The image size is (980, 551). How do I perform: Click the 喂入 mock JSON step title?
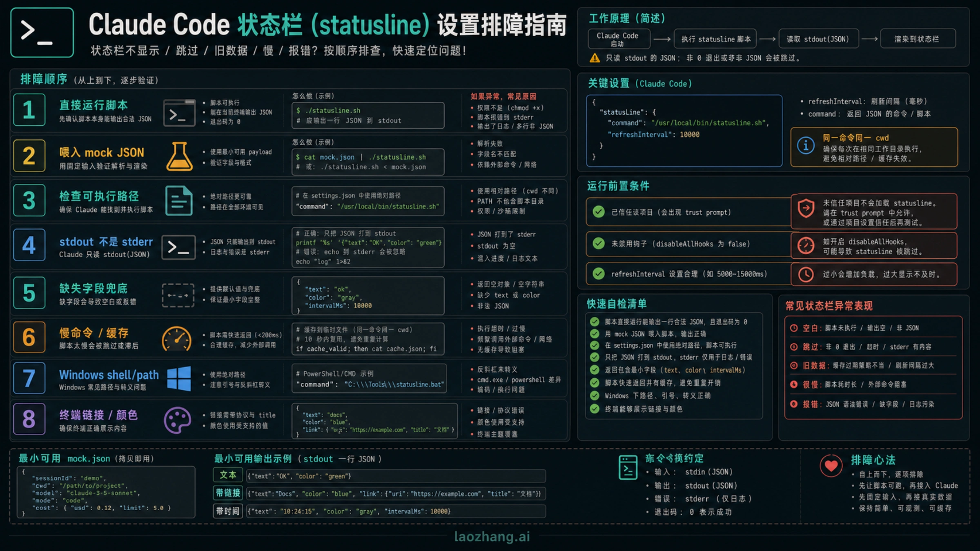click(102, 153)
